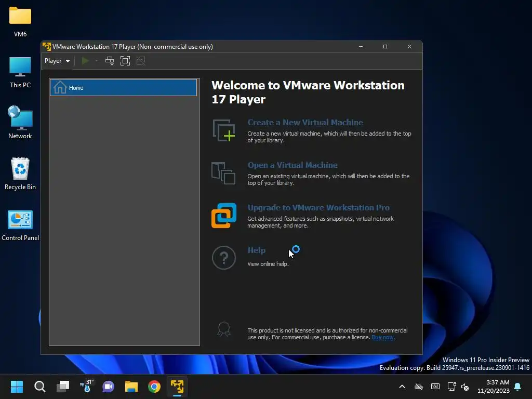Click the Welcome to VMware Workstation heading
532x399 pixels.
tap(308, 92)
